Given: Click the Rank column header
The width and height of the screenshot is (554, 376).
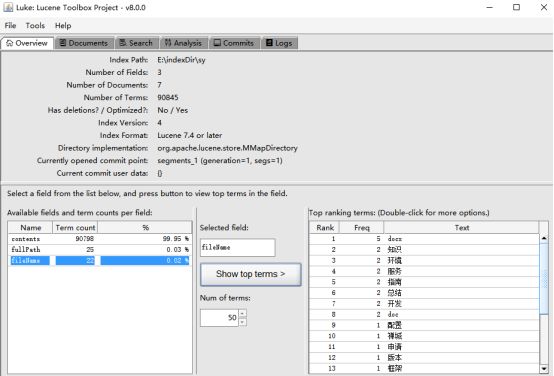Looking at the screenshot, I should coord(325,228).
